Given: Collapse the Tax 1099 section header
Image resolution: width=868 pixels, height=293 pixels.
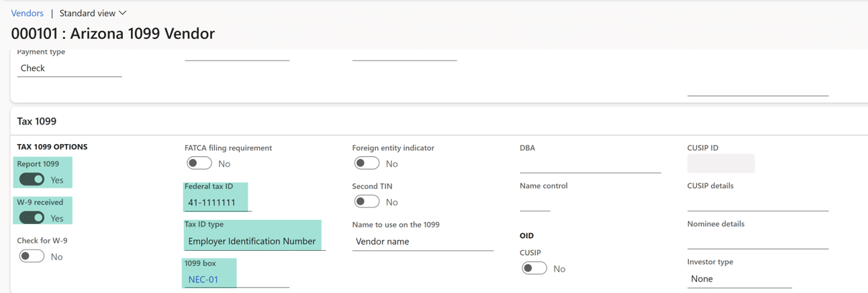Looking at the screenshot, I should pos(37,121).
